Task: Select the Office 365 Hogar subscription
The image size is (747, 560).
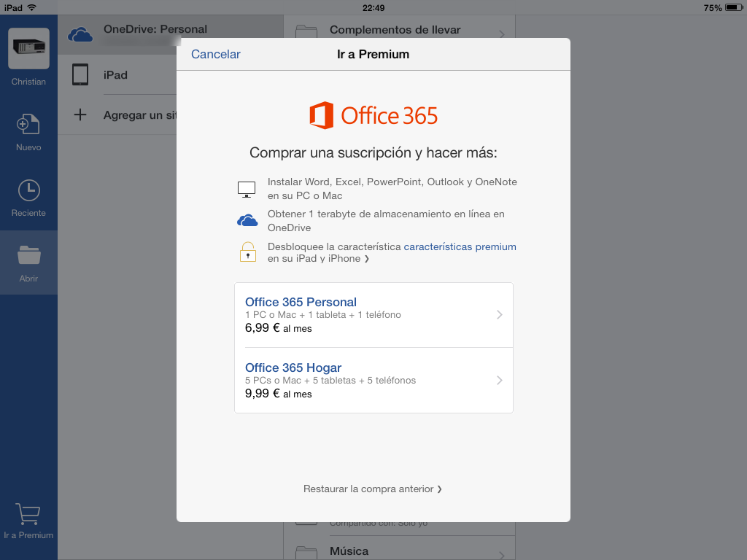Action: (373, 381)
